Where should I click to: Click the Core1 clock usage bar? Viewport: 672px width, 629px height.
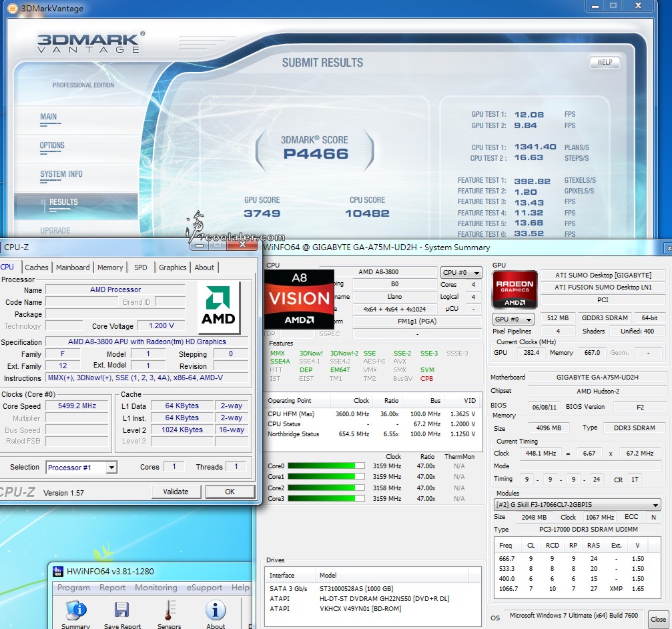click(x=326, y=476)
